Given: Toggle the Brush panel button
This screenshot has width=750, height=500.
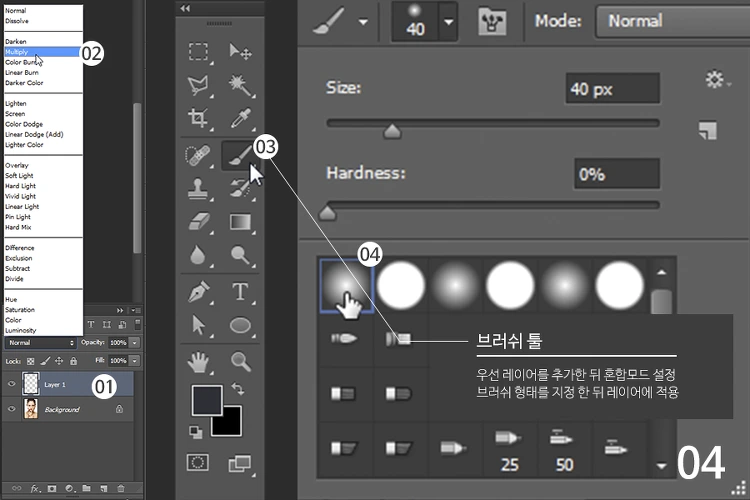Looking at the screenshot, I should [x=492, y=22].
